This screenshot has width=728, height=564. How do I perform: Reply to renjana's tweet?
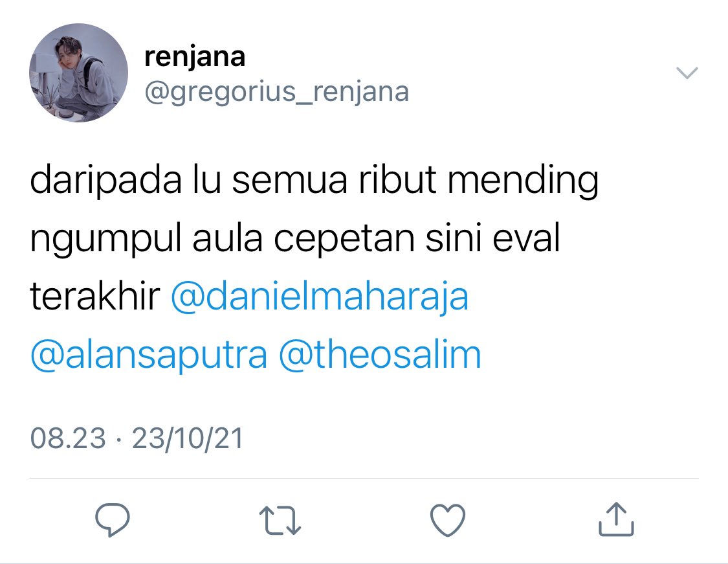[113, 520]
